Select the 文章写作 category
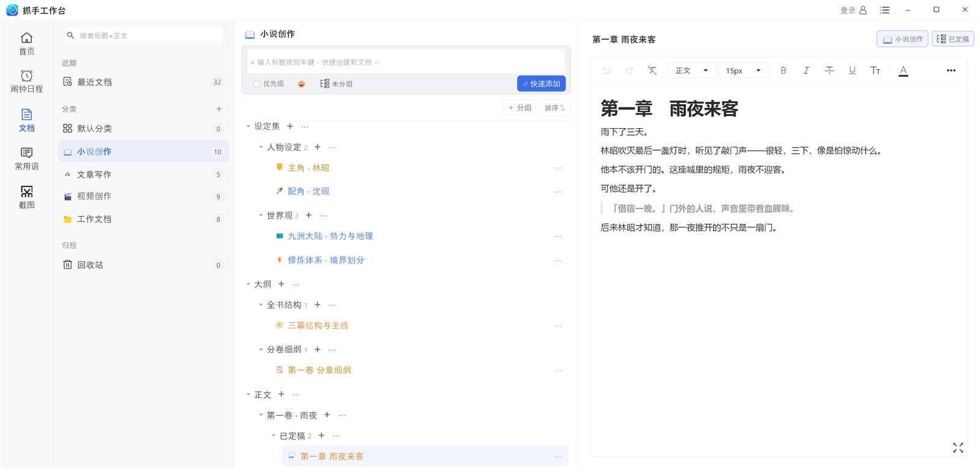980x469 pixels. pyautogui.click(x=143, y=174)
